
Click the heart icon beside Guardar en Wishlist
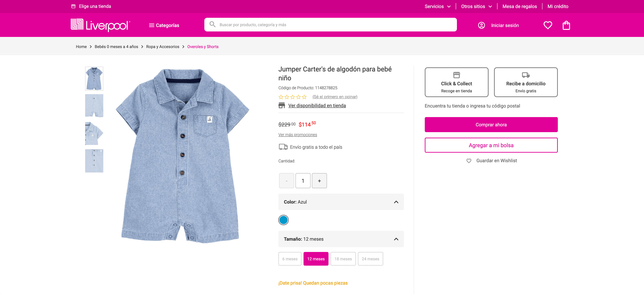click(x=469, y=161)
